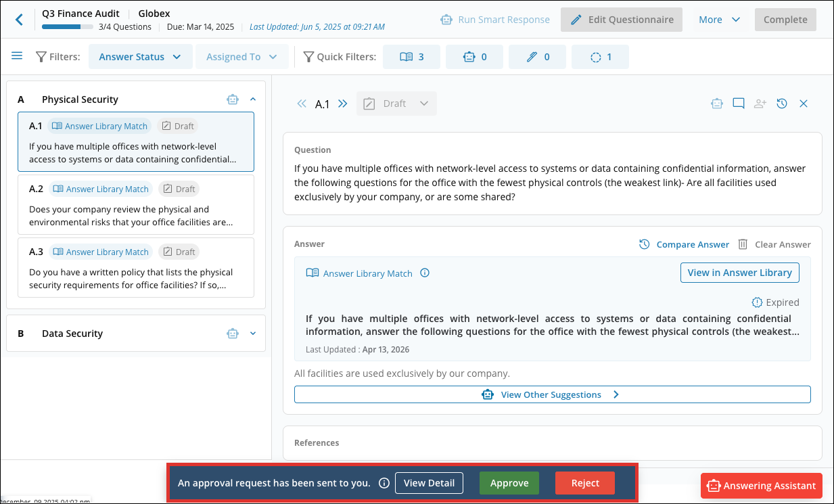834x504 pixels.
Task: Open the Draft status dropdown for A.1
Action: pos(396,104)
